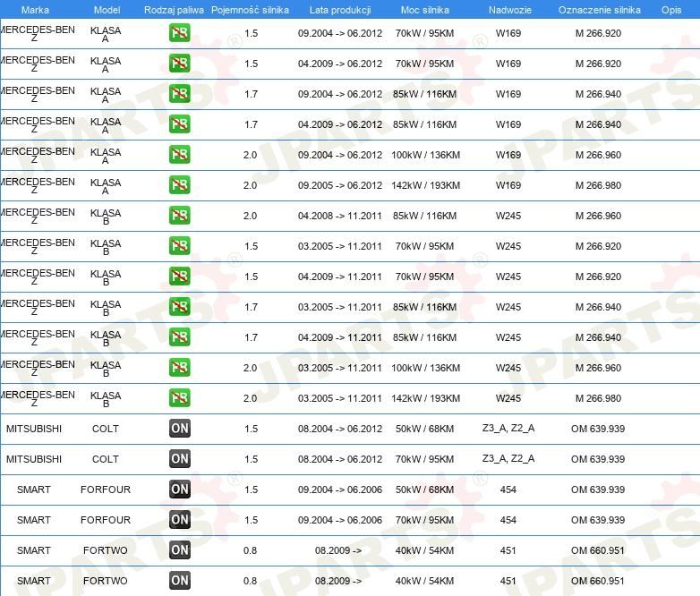Screen dimensions: 700x596
Task: Click 09.2004 -> 06.2006 in Forfour 50kW row
Action: [340, 490]
